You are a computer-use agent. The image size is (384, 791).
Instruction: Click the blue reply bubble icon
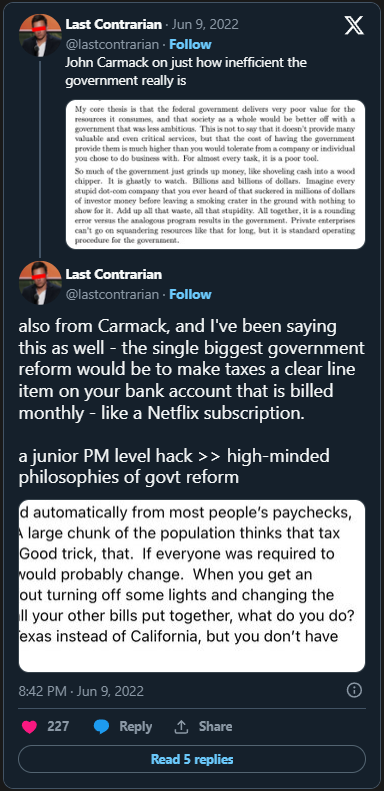tap(101, 726)
